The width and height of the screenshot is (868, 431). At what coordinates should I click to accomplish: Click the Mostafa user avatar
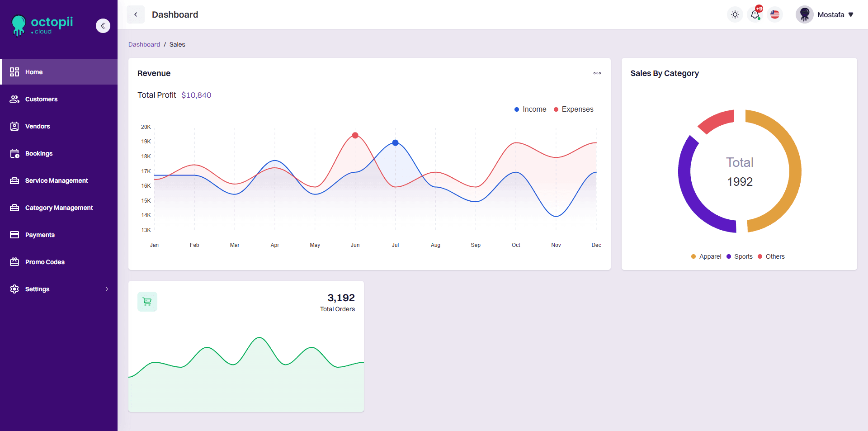point(804,15)
